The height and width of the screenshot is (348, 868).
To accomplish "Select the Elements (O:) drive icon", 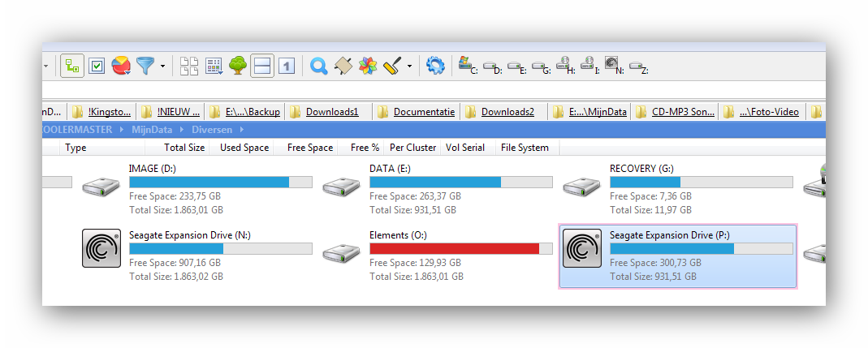I will pos(342,253).
